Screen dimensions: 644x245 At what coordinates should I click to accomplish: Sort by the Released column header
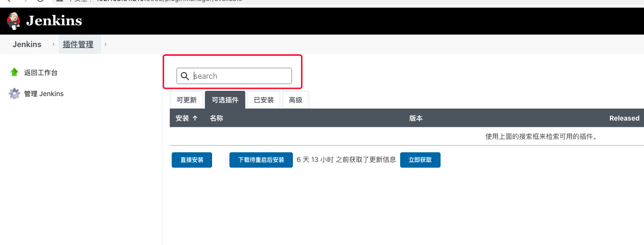pos(624,118)
